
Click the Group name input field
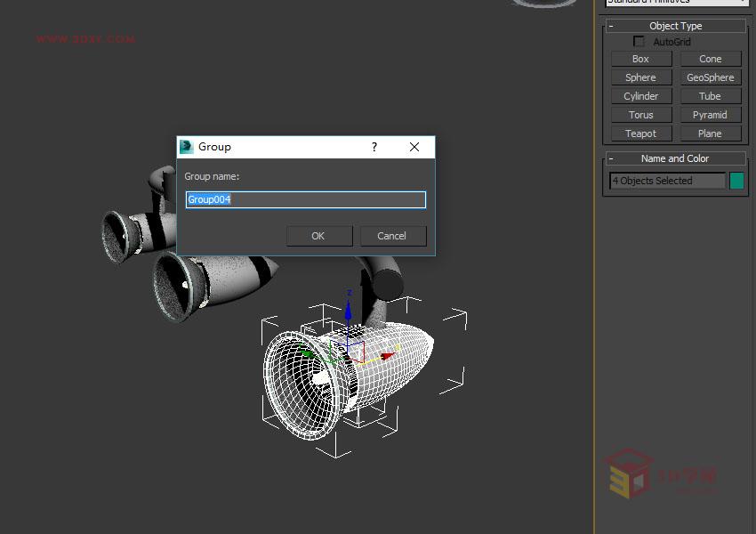click(x=305, y=199)
